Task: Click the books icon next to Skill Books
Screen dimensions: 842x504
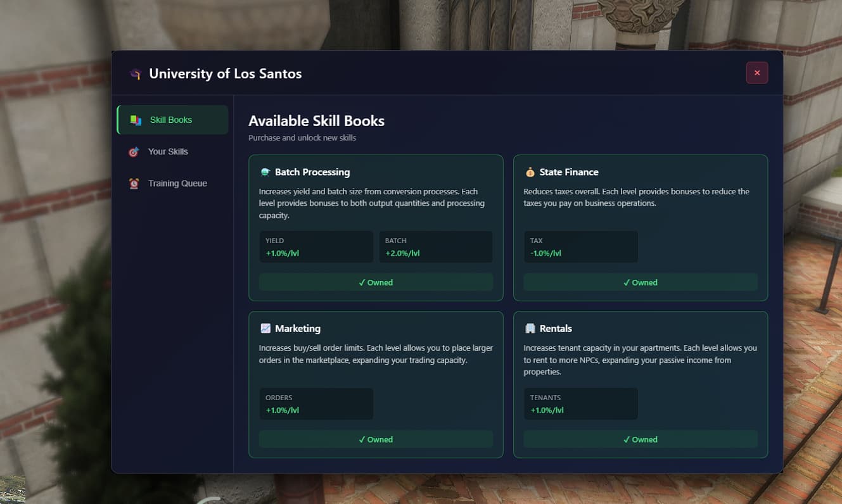Action: [135, 120]
